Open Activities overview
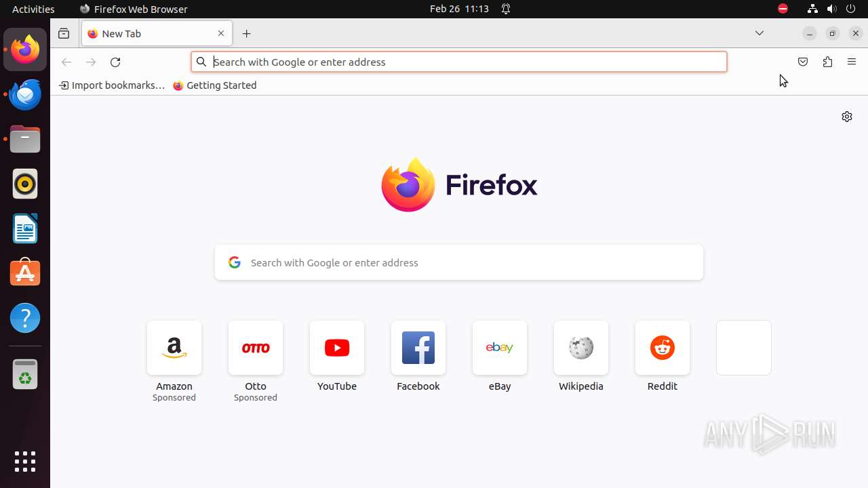The image size is (868, 488). [33, 9]
